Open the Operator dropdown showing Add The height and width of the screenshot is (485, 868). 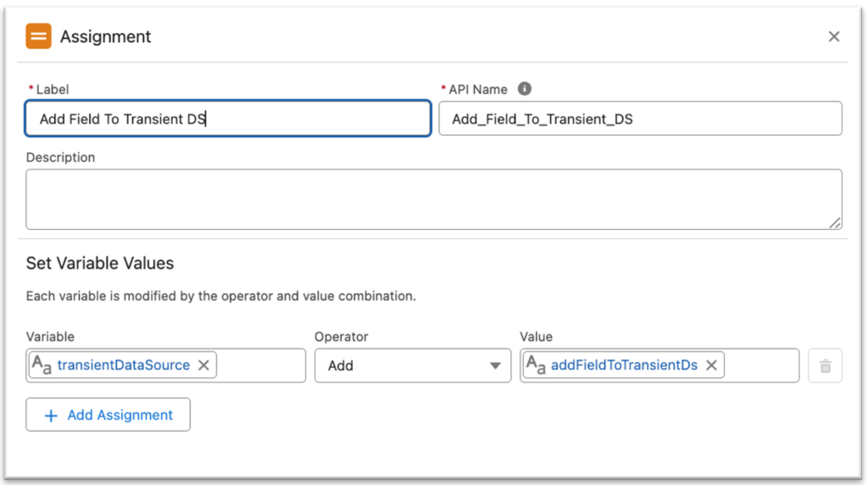click(398, 365)
